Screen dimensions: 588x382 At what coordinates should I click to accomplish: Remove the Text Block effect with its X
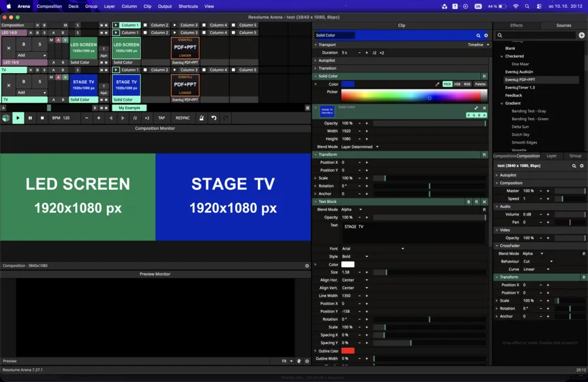pyautogui.click(x=484, y=202)
